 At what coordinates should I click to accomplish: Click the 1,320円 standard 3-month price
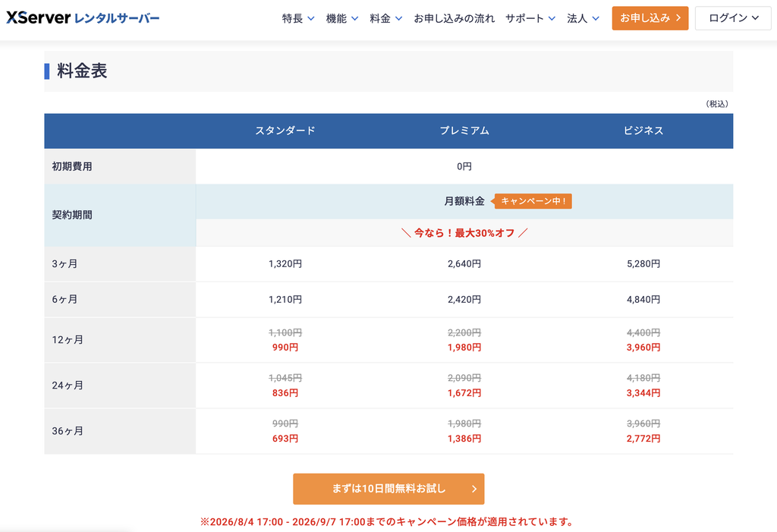click(x=285, y=264)
